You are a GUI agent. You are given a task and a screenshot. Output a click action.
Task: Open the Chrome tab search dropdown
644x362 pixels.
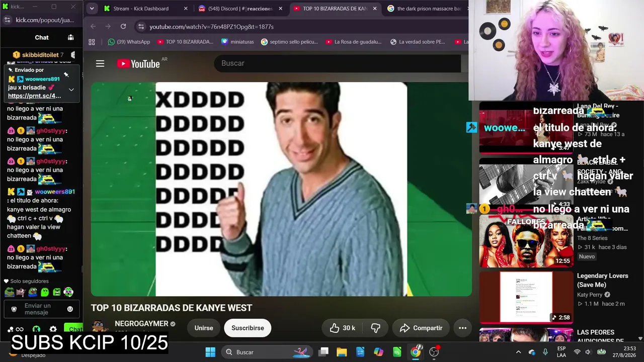point(92,9)
